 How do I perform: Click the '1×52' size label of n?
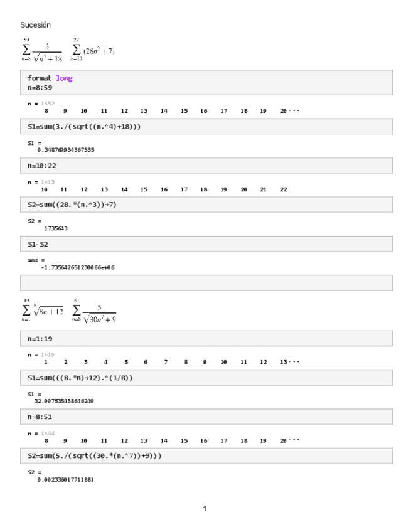[48, 103]
